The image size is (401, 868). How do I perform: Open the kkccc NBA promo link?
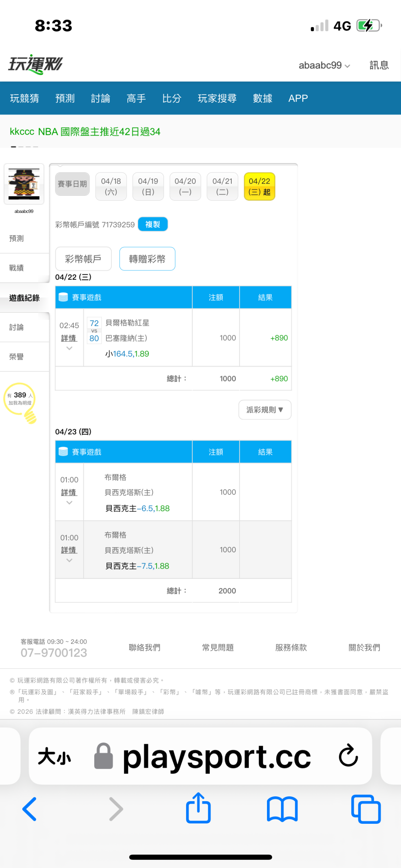click(x=85, y=132)
